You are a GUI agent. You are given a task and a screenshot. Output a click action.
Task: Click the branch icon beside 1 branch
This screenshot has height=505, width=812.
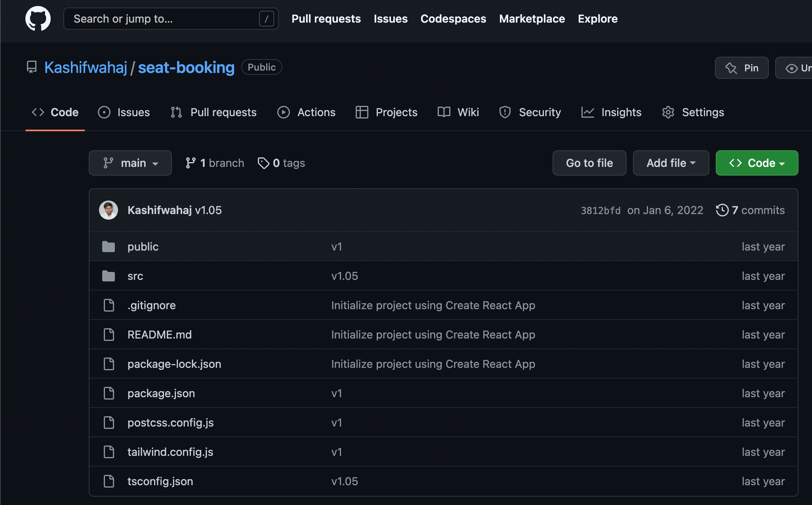191,163
